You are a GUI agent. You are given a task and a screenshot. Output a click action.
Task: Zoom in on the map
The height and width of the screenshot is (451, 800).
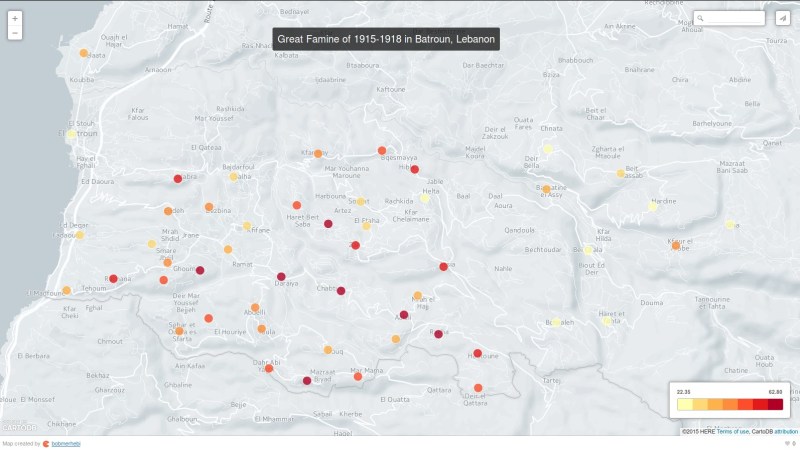[x=14, y=18]
